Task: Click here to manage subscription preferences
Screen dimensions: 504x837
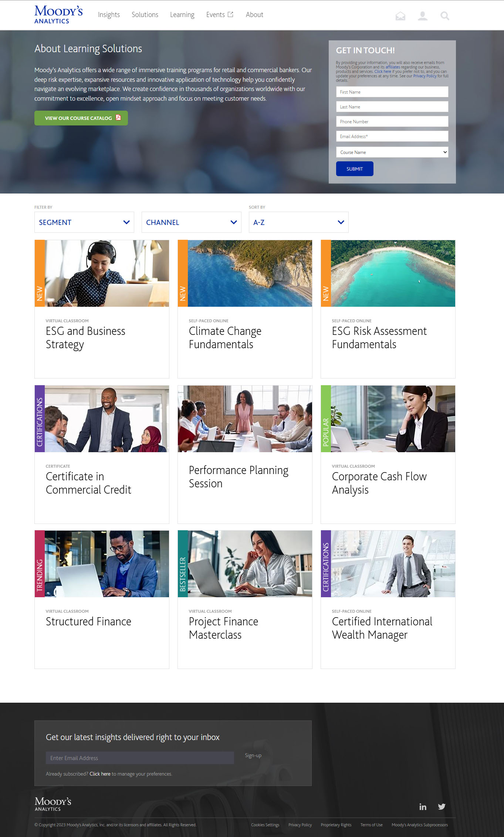Action: tap(100, 774)
